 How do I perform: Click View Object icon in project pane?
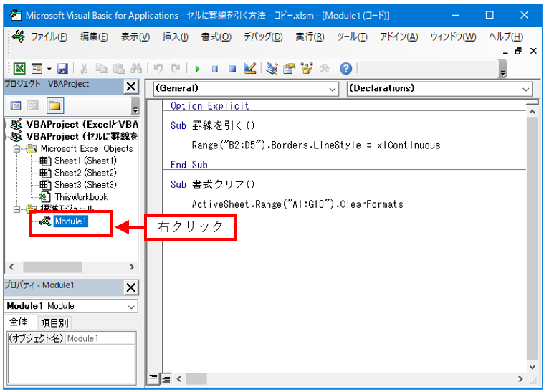click(33, 106)
